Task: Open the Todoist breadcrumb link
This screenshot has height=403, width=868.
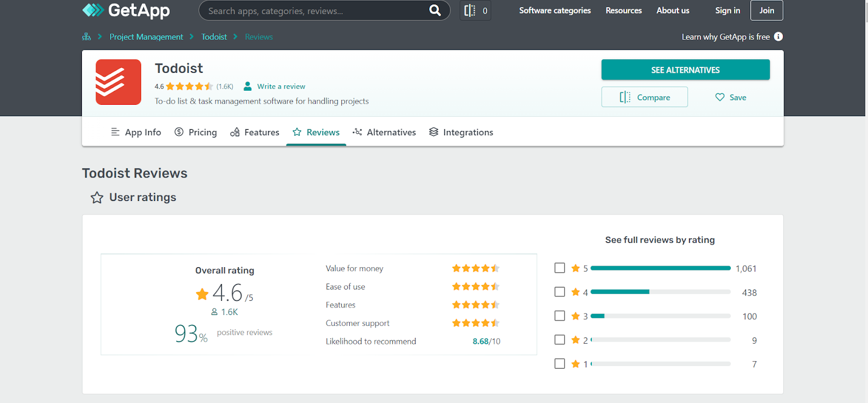Action: click(214, 37)
